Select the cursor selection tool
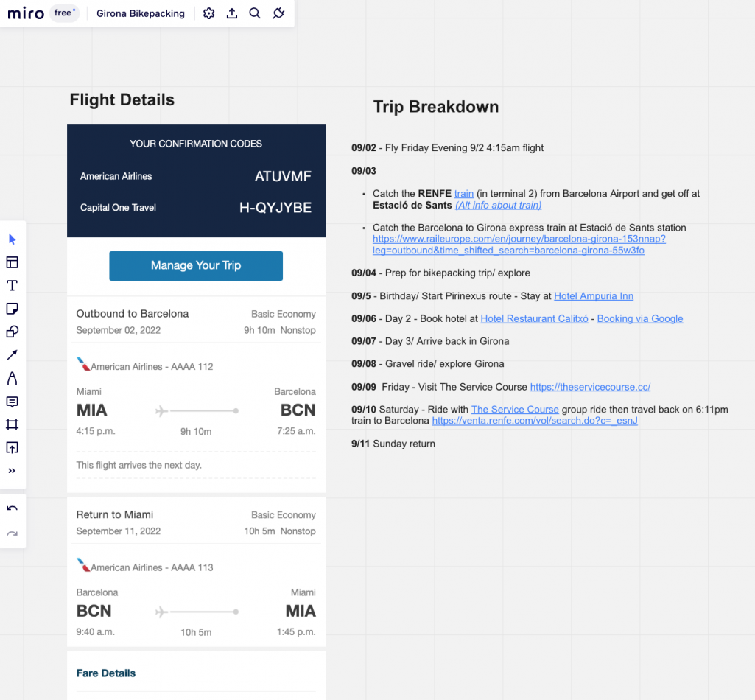Viewport: 755px width, 700px height. [x=13, y=239]
